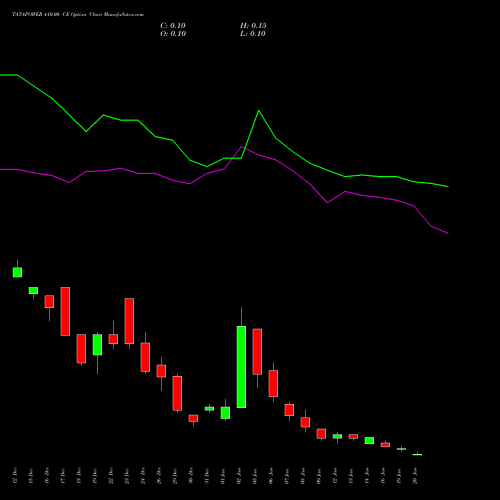Click the "12 Dec" date axis label
Image resolution: width=500 pixels, height=500 pixels.
[15, 476]
